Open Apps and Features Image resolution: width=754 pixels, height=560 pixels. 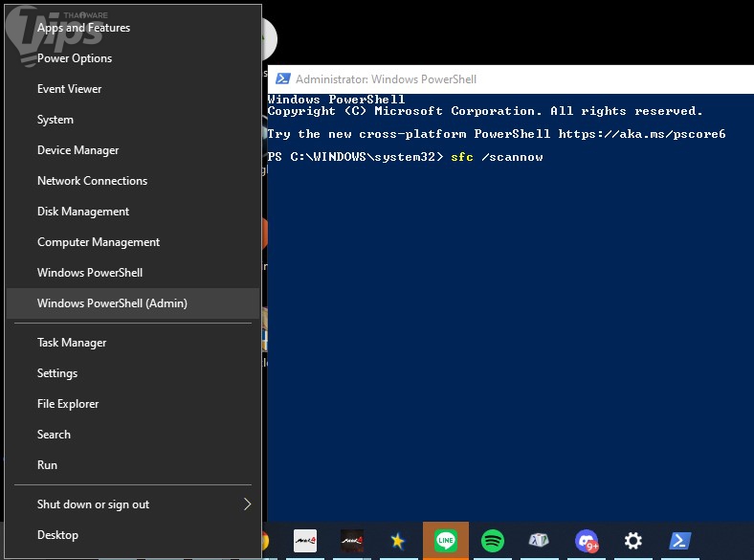coord(83,28)
